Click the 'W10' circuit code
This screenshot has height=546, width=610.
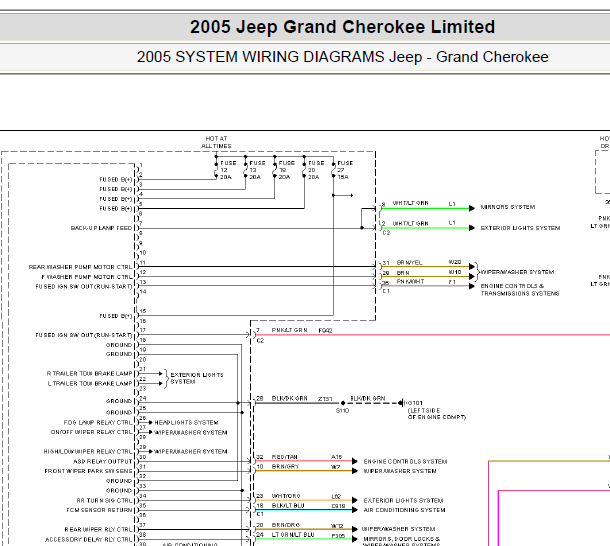pos(455,272)
